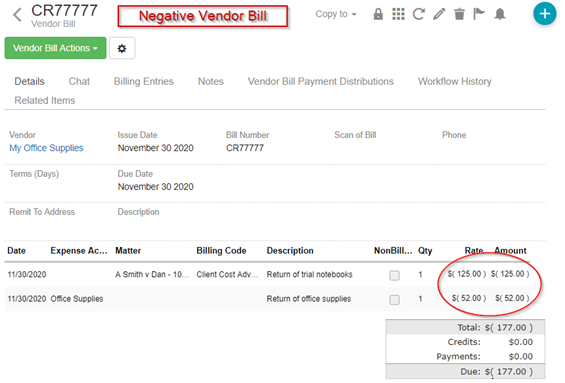Click the Amount column header
Image resolution: width=565 pixels, height=383 pixels.
[x=510, y=251]
